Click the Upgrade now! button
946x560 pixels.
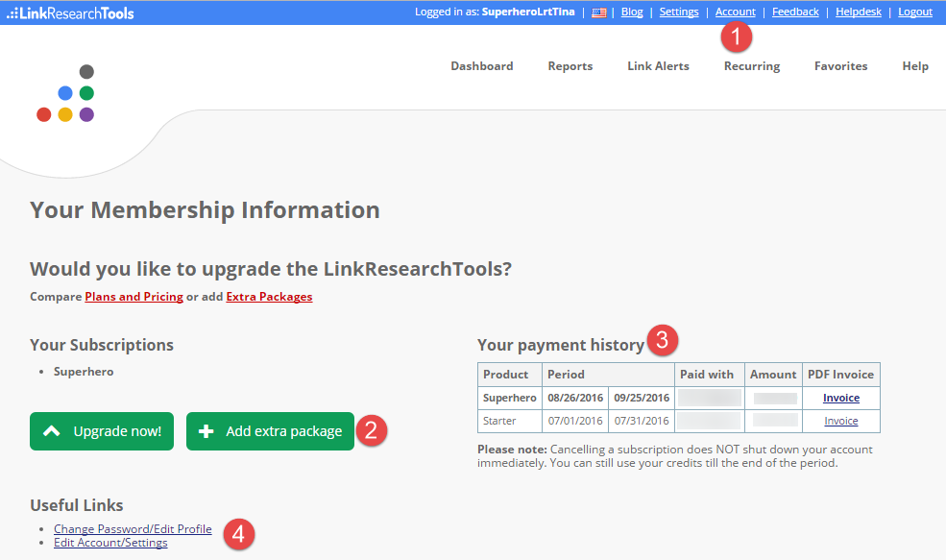click(102, 431)
